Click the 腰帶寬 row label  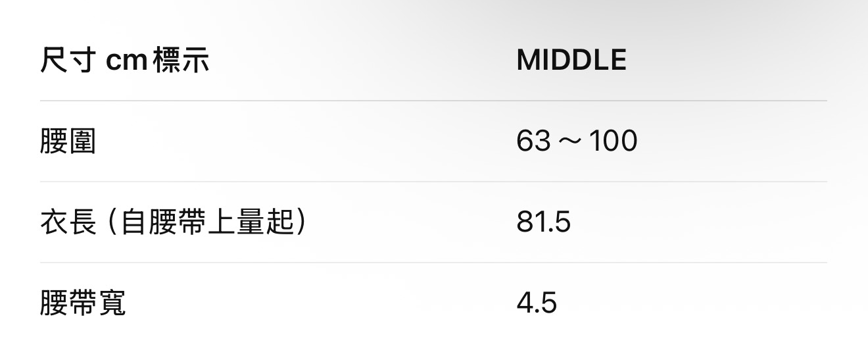coord(82,303)
